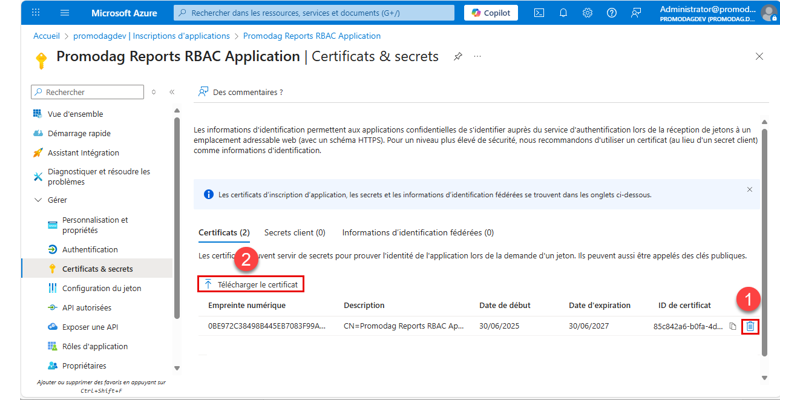Click Des commentaires ? link
Viewport: 800px width, 400px height.
pos(240,92)
